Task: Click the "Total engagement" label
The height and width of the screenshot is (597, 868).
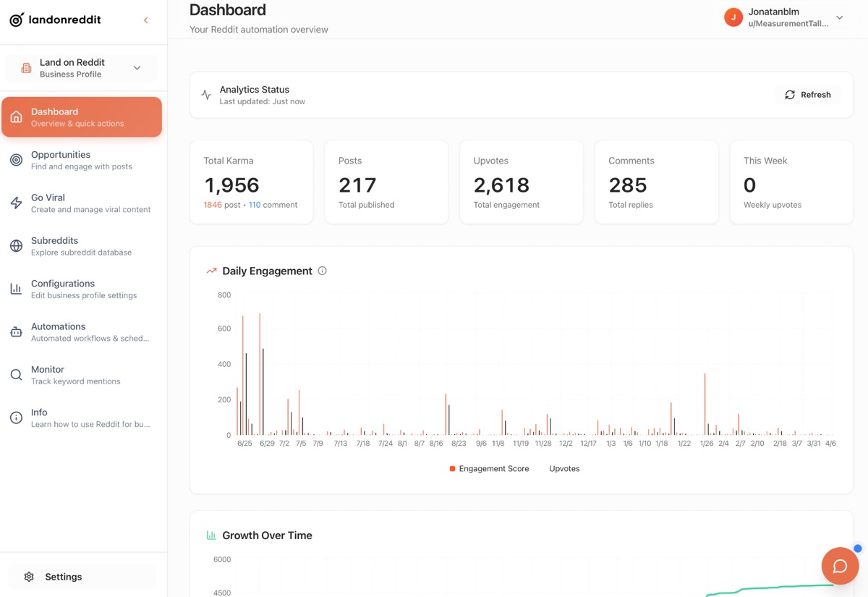Action: (506, 205)
